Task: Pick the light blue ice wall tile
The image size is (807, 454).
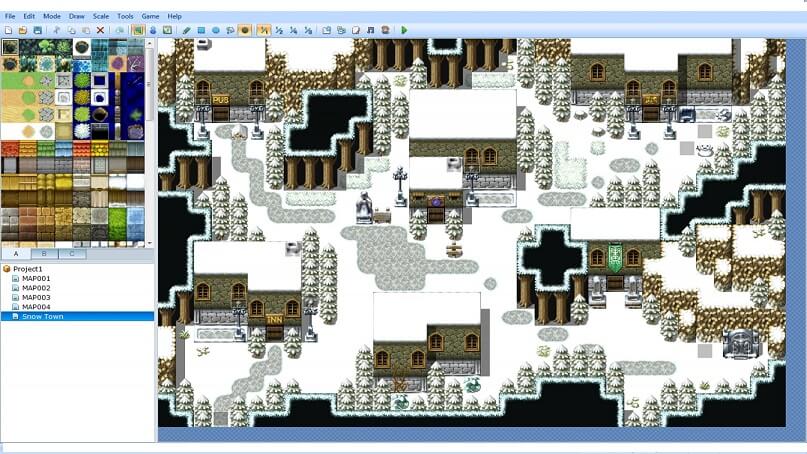Action: click(135, 223)
